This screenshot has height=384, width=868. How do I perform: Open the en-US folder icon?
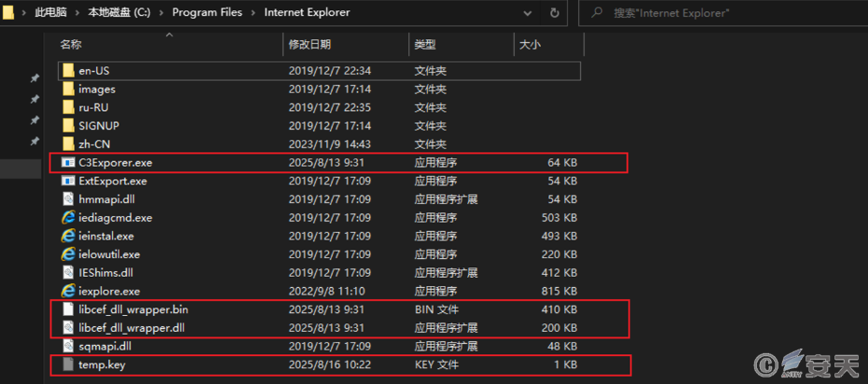click(68, 71)
